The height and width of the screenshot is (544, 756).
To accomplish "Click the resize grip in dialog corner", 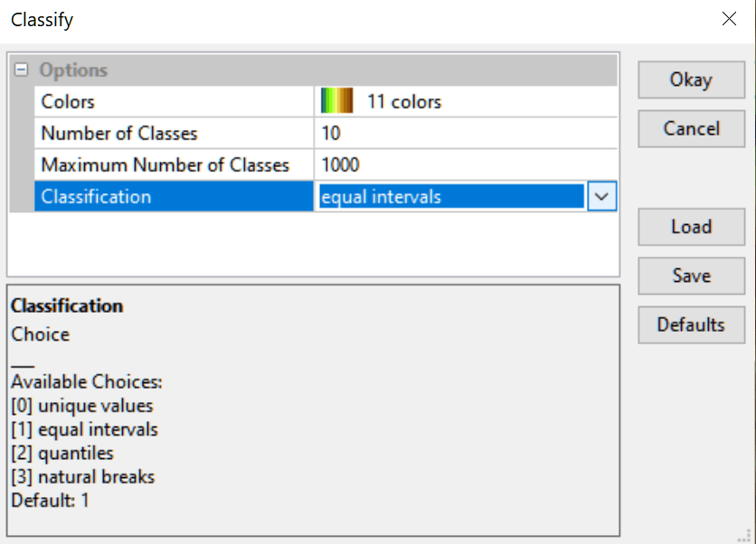I will [746, 535].
